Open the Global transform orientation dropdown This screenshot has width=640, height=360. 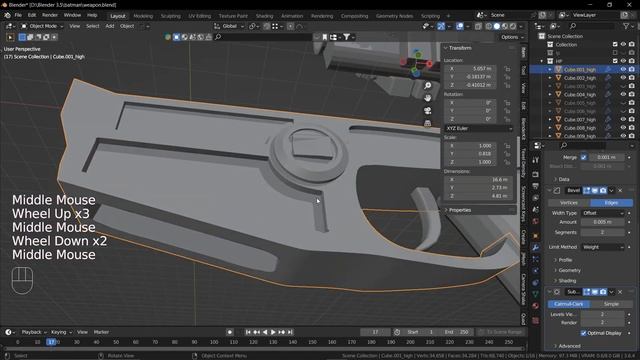click(x=229, y=26)
